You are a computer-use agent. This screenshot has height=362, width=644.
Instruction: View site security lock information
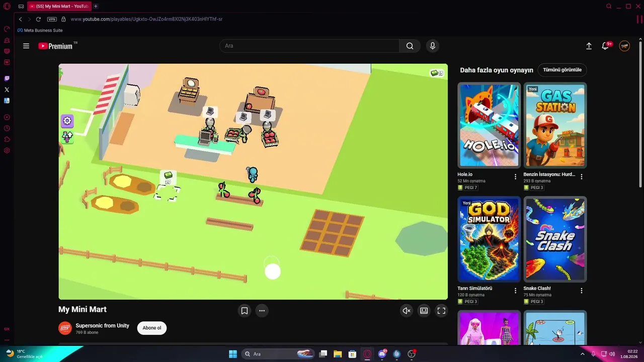coord(63,19)
